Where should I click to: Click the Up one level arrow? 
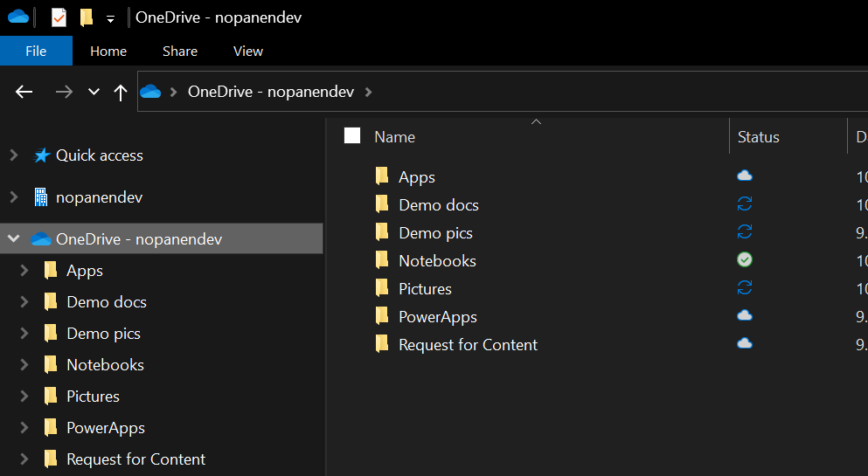coord(121,92)
